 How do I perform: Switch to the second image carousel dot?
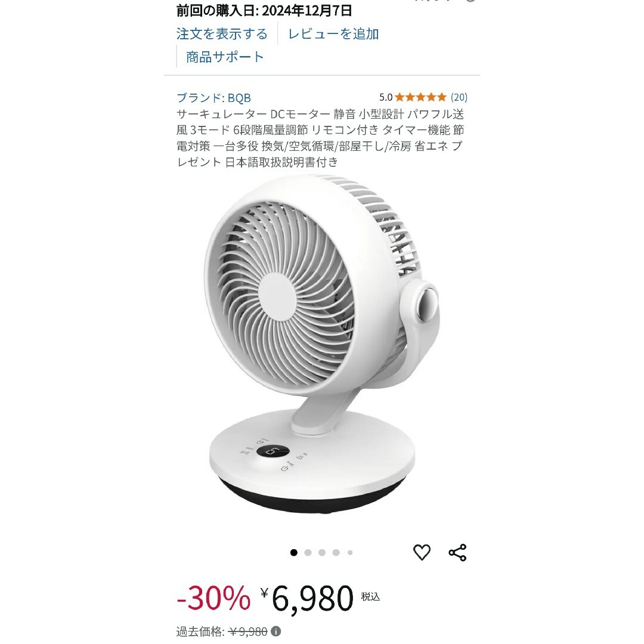(x=308, y=552)
